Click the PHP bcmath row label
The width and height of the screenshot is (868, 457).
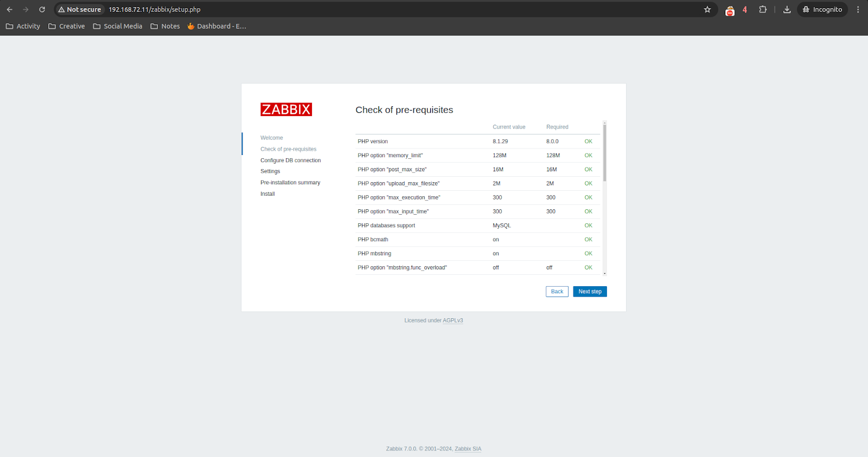pyautogui.click(x=373, y=240)
